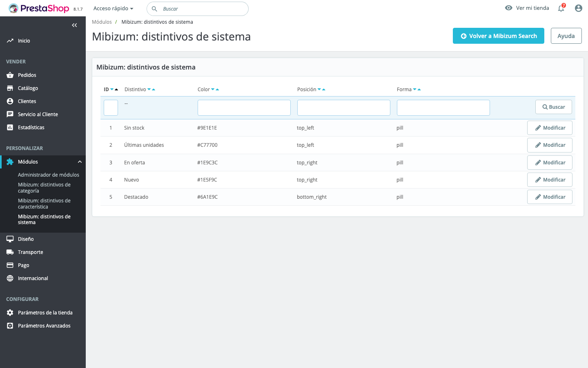Click the Servicio al Cliente chat icon
The width and height of the screenshot is (588, 368).
pos(10,114)
